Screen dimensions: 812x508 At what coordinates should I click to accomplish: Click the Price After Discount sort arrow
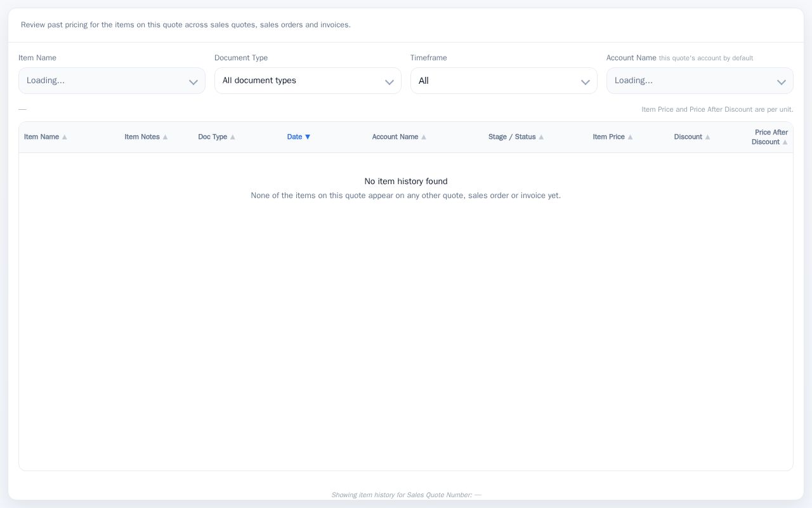click(x=785, y=142)
